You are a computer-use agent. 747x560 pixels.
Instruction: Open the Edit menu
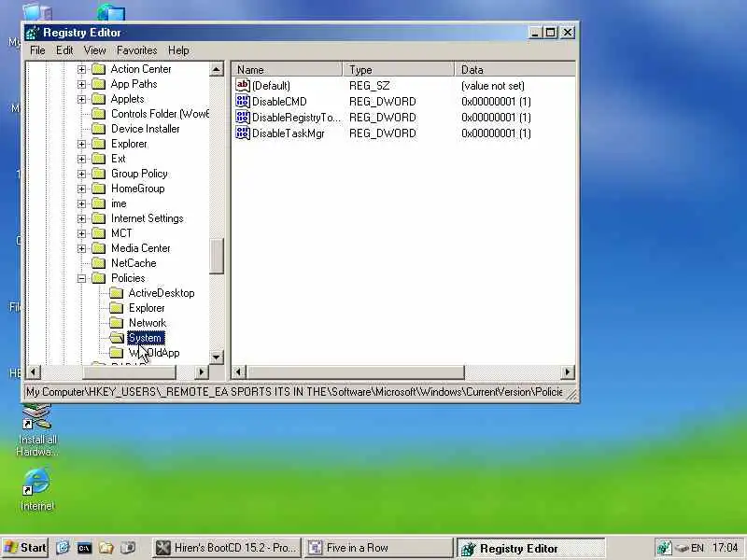click(64, 50)
